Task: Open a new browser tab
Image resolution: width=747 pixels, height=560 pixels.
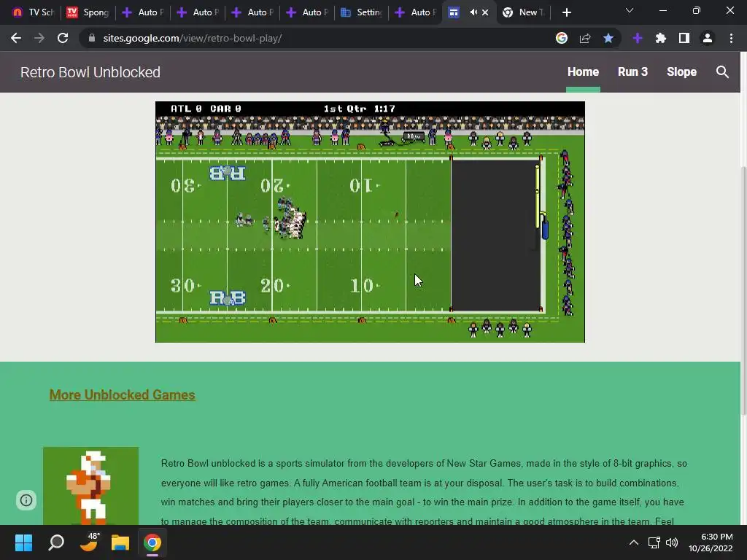Action: click(x=566, y=12)
